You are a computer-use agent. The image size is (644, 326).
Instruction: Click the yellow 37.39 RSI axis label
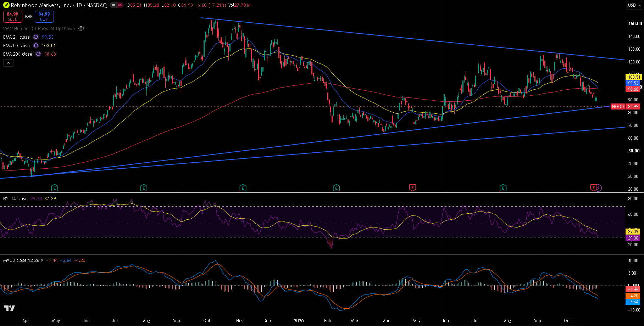point(633,232)
